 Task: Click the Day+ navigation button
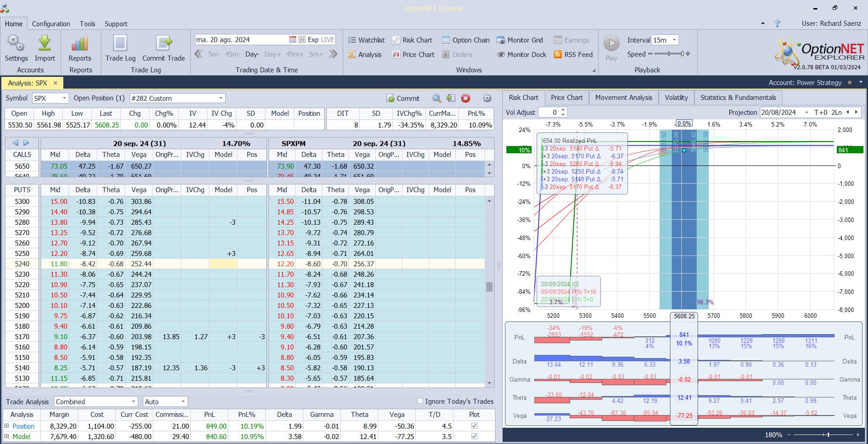(x=273, y=54)
